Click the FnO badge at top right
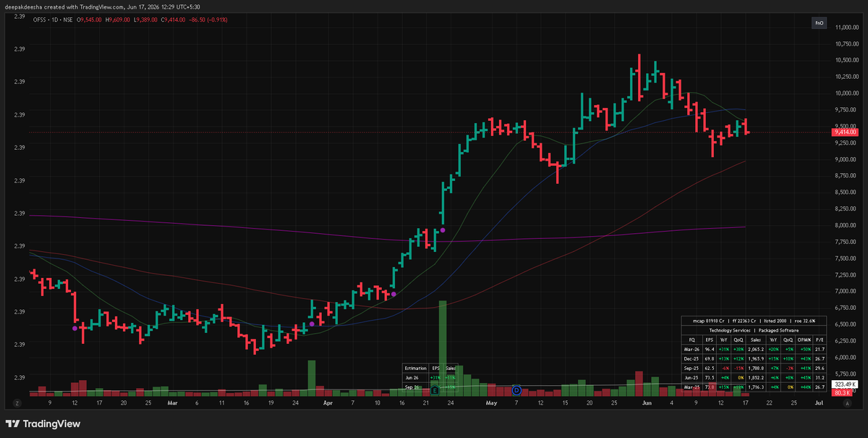 coord(820,23)
